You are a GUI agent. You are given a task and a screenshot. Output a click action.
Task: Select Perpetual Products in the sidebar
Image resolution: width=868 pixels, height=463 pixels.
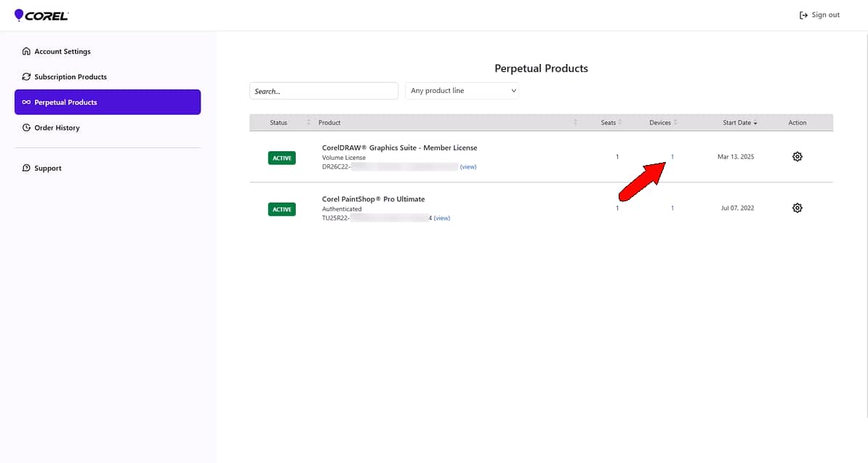[108, 102]
